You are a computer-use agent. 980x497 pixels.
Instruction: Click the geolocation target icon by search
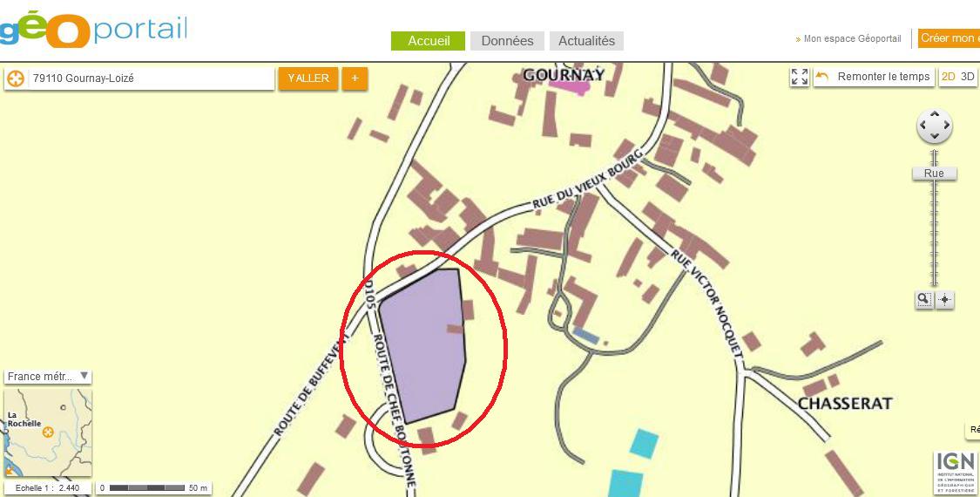[16, 78]
